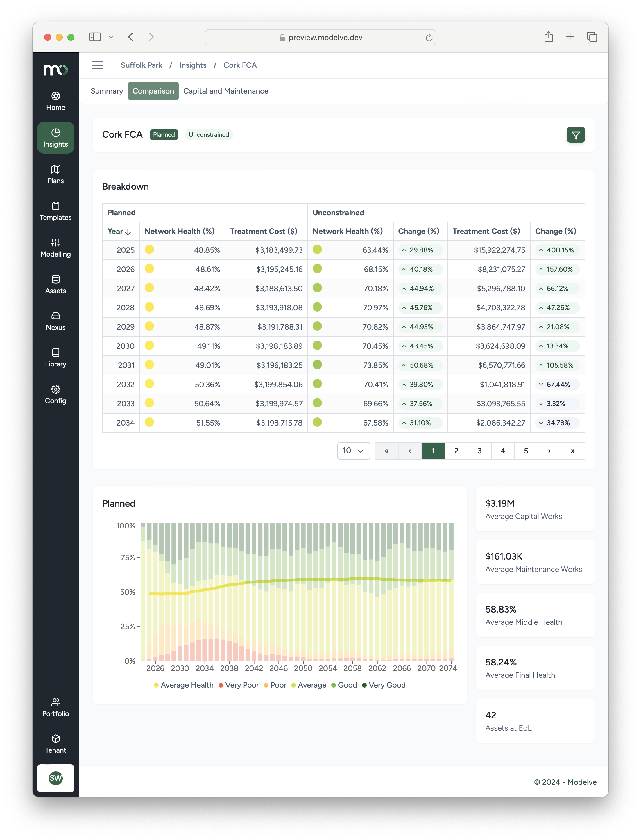Viewport: 641px width, 840px height.
Task: Select Capital and Maintenance tab
Action: coord(225,91)
